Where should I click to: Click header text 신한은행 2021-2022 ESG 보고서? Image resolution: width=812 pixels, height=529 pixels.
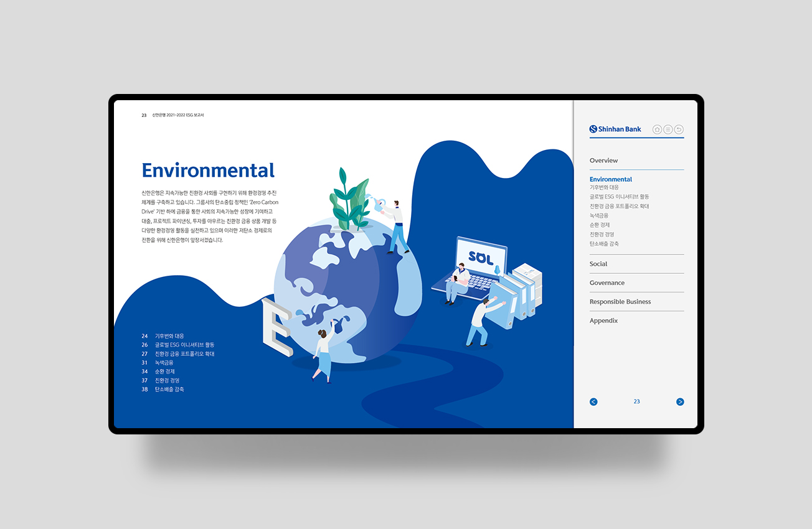(x=178, y=115)
